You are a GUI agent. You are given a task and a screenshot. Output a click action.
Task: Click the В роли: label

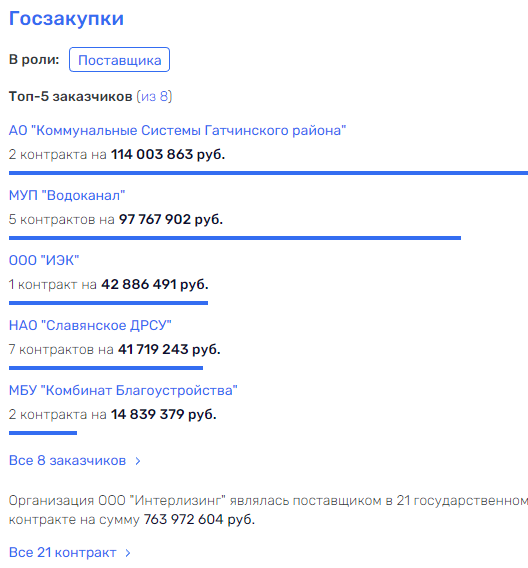(x=34, y=59)
